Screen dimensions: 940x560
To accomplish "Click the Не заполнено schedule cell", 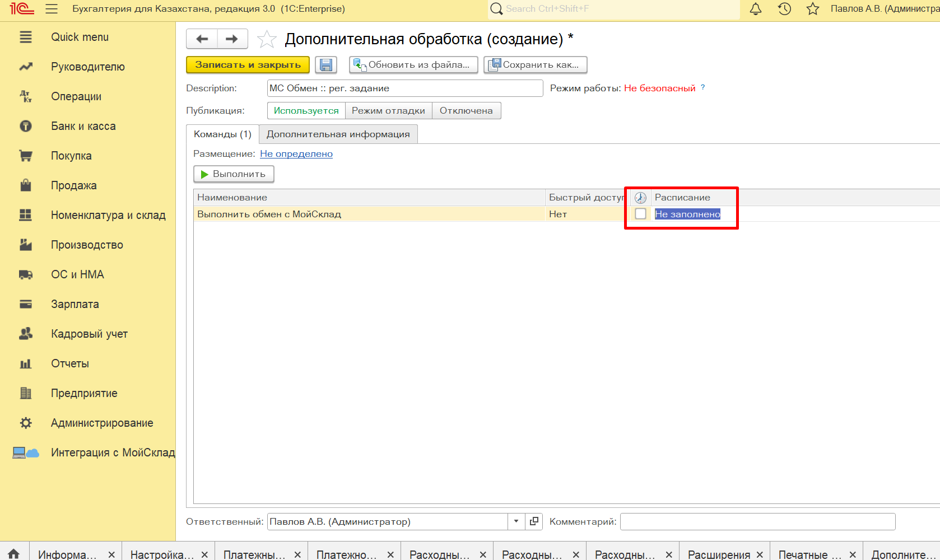I will pos(687,214).
